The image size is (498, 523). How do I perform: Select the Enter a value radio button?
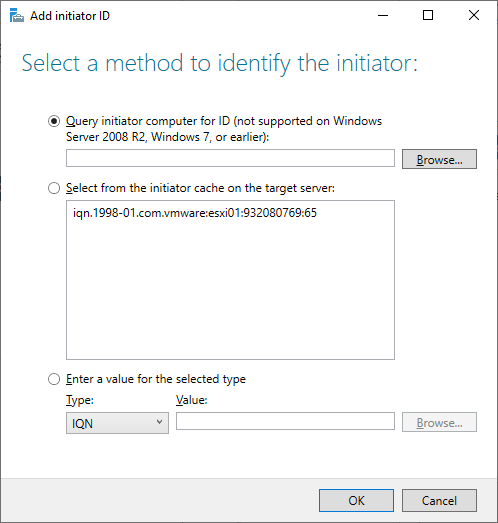point(54,379)
